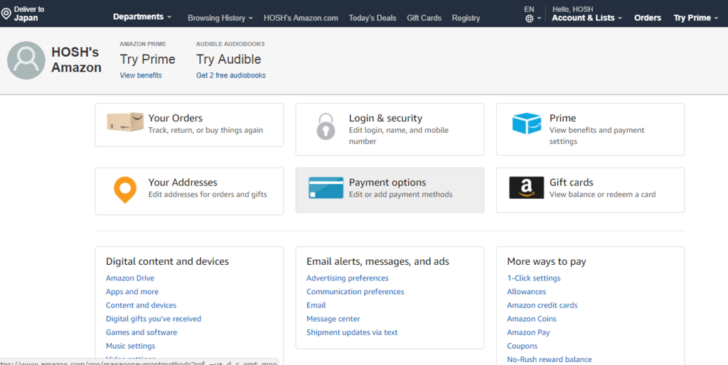Open the Login & security card title
Viewport: 728px width, 365px height.
click(x=386, y=118)
